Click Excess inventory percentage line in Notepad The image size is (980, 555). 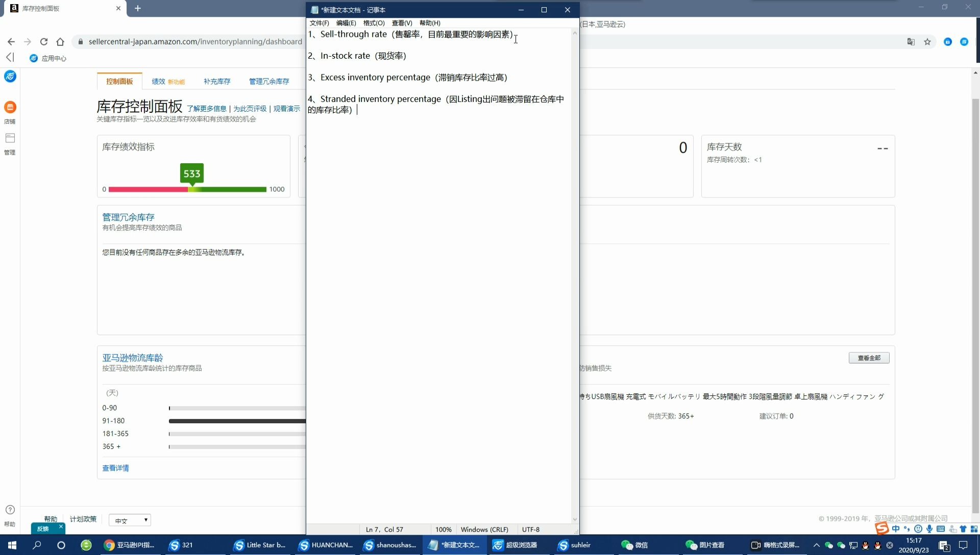coord(407,78)
